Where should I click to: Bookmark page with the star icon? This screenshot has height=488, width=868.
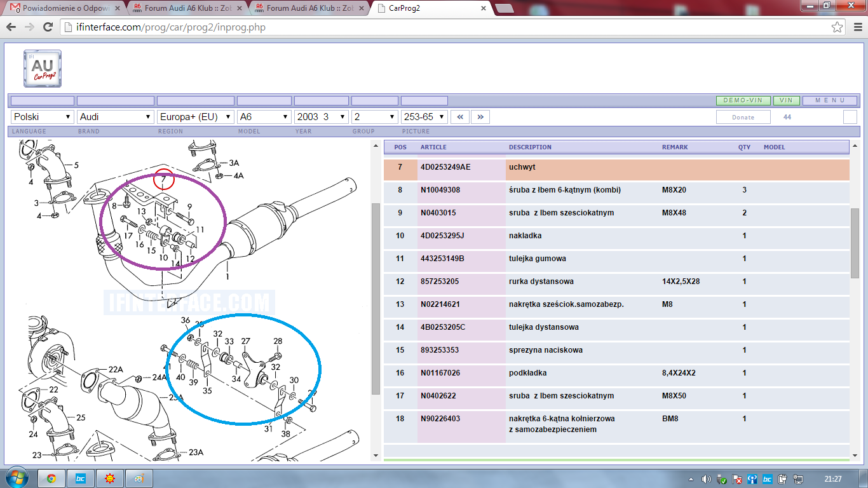[837, 27]
